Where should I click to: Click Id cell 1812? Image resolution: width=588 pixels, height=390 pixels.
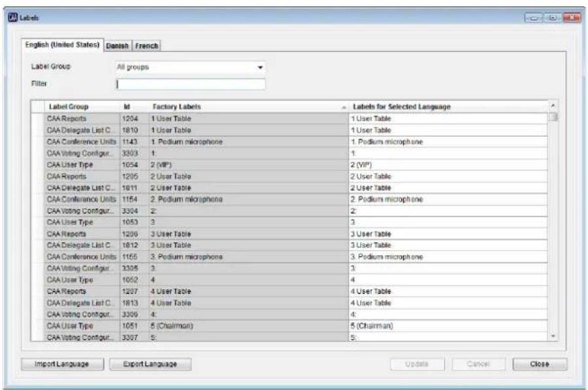[134, 245]
